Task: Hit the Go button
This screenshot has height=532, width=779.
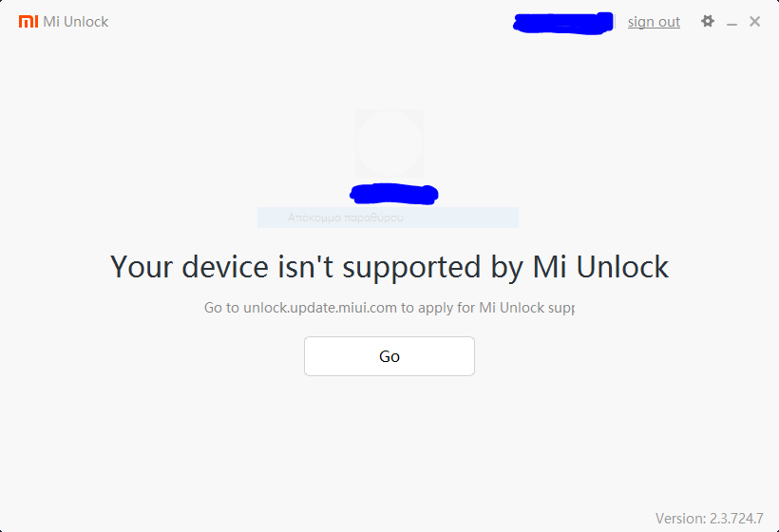Action: [x=389, y=356]
